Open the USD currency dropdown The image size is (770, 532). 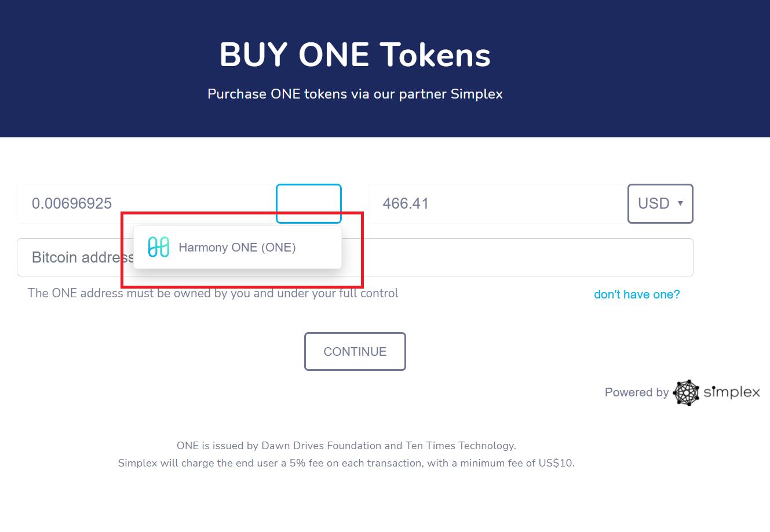pyautogui.click(x=660, y=203)
